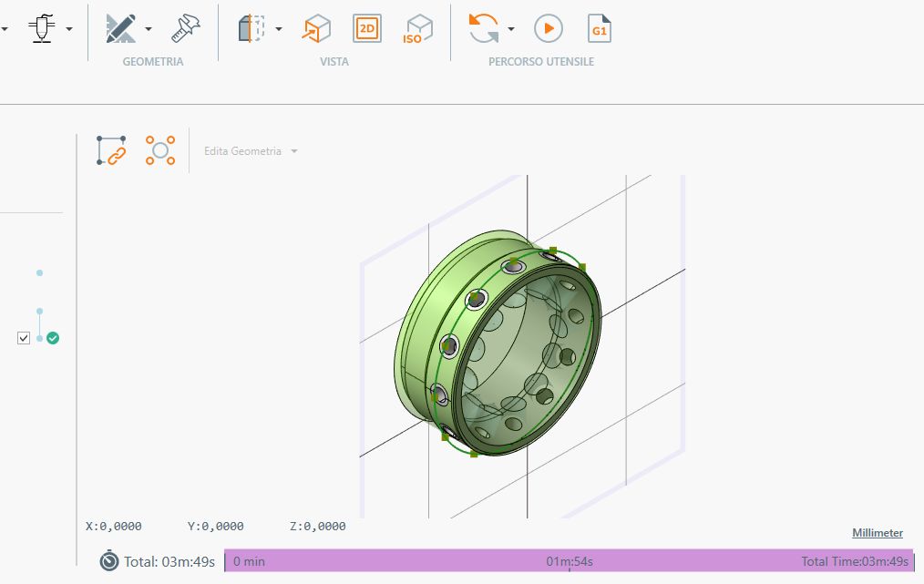Switch to ISO view
924x584 pixels.
pos(417,29)
